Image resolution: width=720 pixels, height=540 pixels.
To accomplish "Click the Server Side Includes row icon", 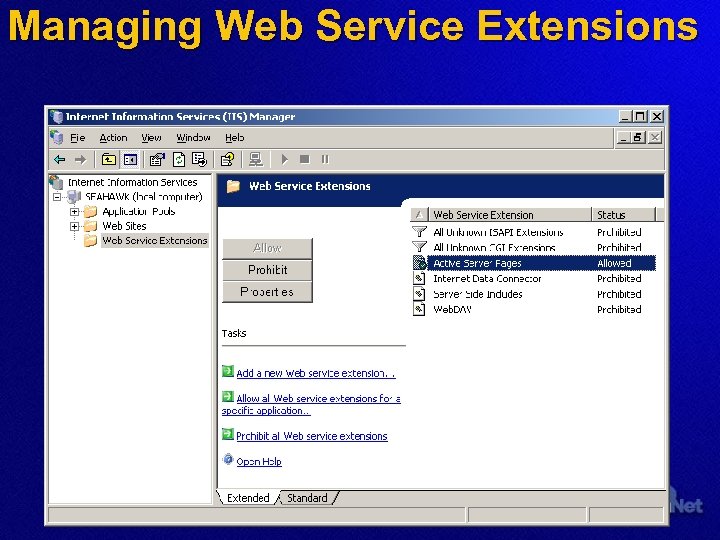I will (x=419, y=294).
